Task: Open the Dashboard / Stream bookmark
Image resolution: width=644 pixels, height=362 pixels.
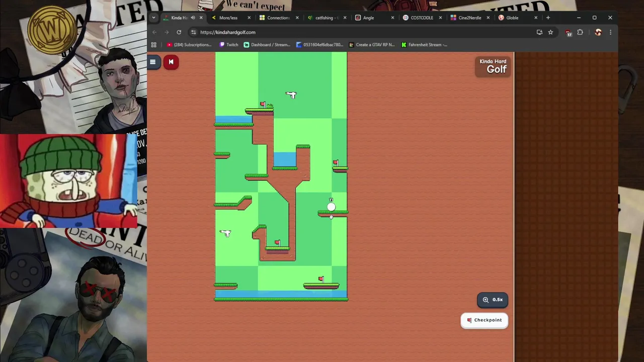Action: tap(267, 45)
